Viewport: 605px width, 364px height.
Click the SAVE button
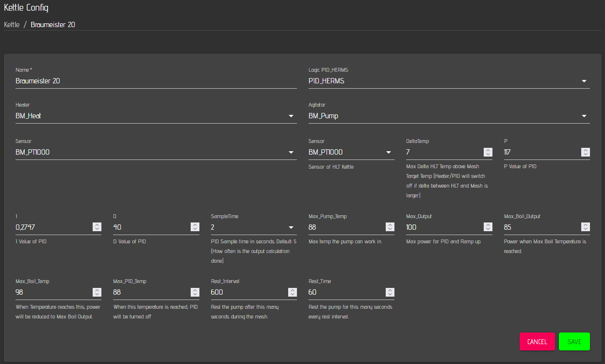574,341
